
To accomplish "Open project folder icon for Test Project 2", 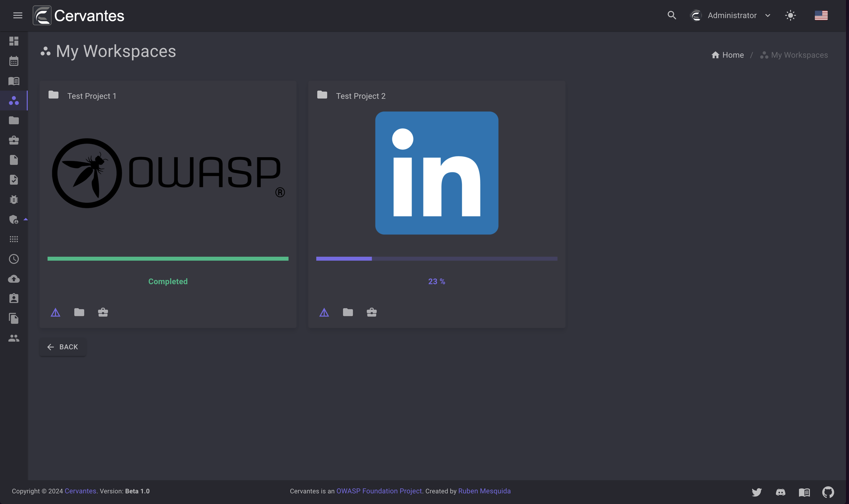I will [348, 312].
